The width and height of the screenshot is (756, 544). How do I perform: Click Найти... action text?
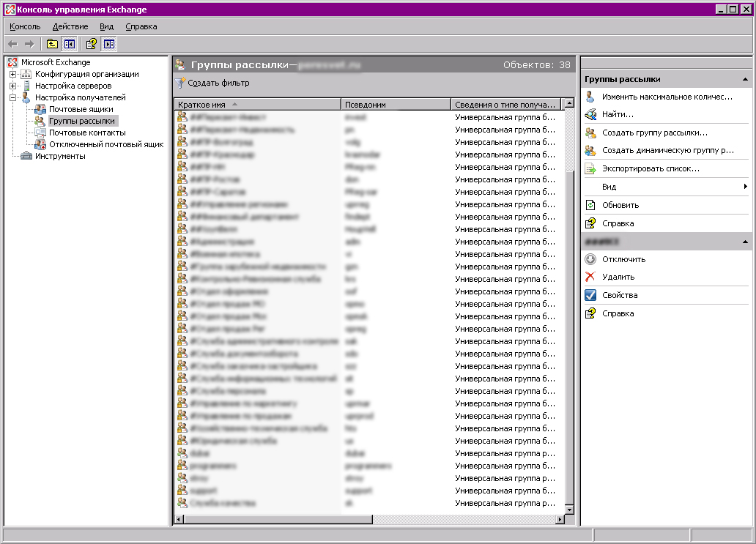point(618,115)
